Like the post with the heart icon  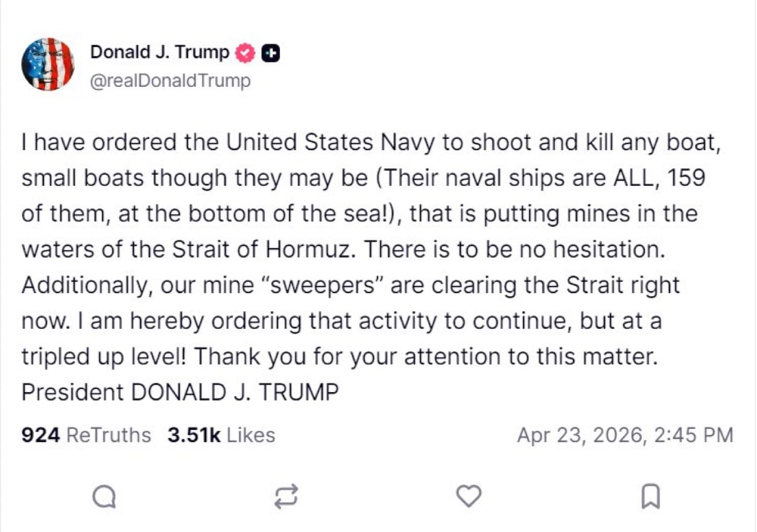[x=469, y=496]
